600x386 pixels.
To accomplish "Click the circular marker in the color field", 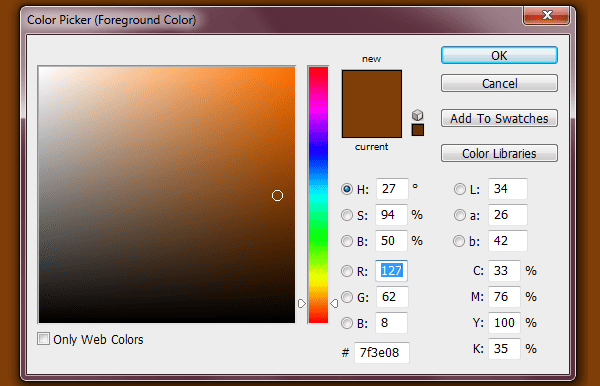I will click(277, 195).
